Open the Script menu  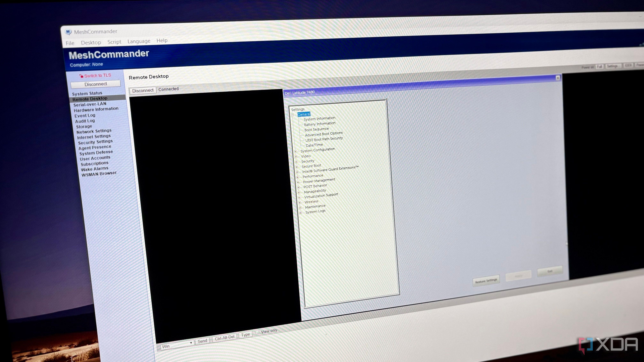click(x=114, y=42)
